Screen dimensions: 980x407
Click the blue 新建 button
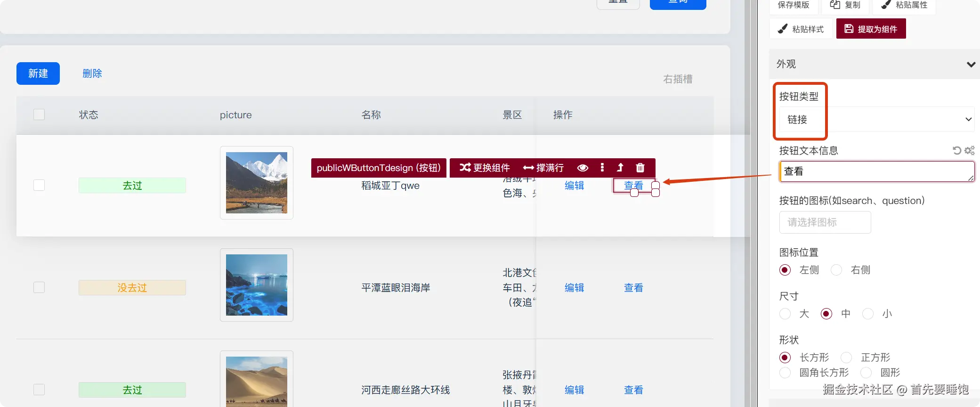pyautogui.click(x=38, y=73)
